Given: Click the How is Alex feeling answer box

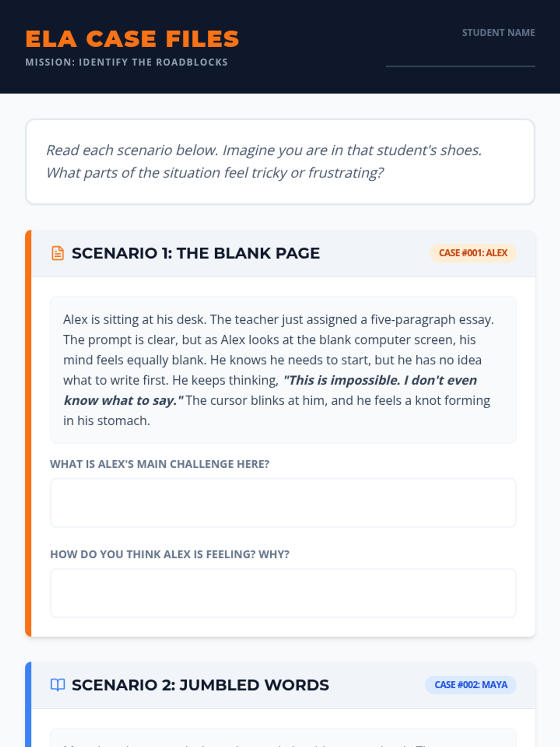Looking at the screenshot, I should click(283, 593).
